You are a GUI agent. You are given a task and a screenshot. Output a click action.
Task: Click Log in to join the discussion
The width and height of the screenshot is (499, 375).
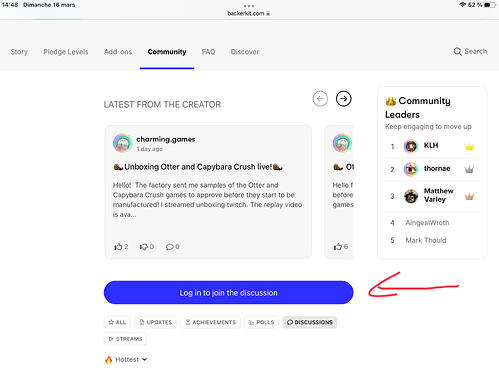[x=228, y=293]
